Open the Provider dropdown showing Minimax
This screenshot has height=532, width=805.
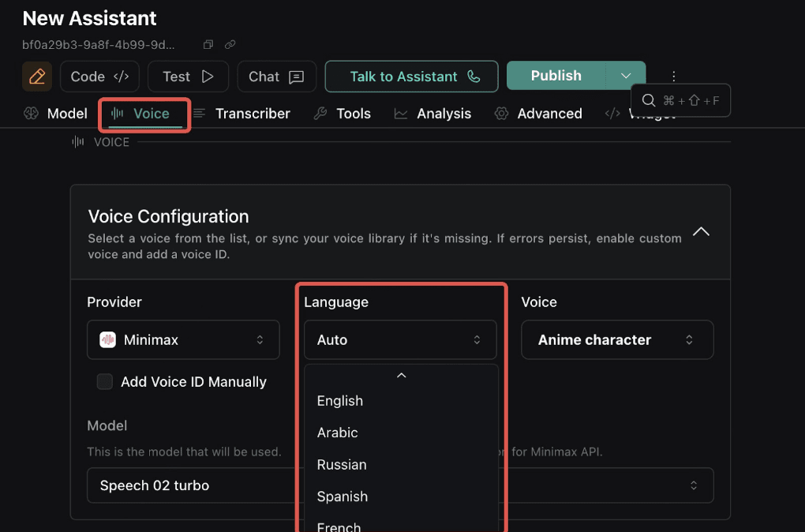click(x=183, y=340)
